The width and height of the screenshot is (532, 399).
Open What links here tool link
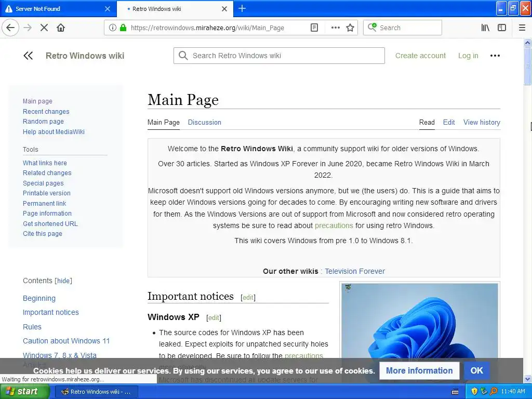[x=45, y=163]
